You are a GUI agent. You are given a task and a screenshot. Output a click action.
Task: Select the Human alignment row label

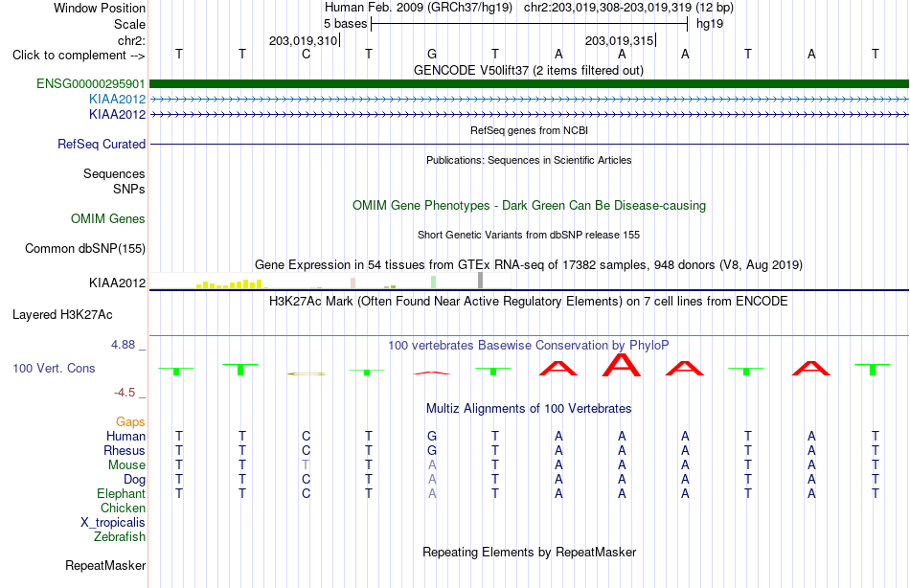(x=125, y=436)
